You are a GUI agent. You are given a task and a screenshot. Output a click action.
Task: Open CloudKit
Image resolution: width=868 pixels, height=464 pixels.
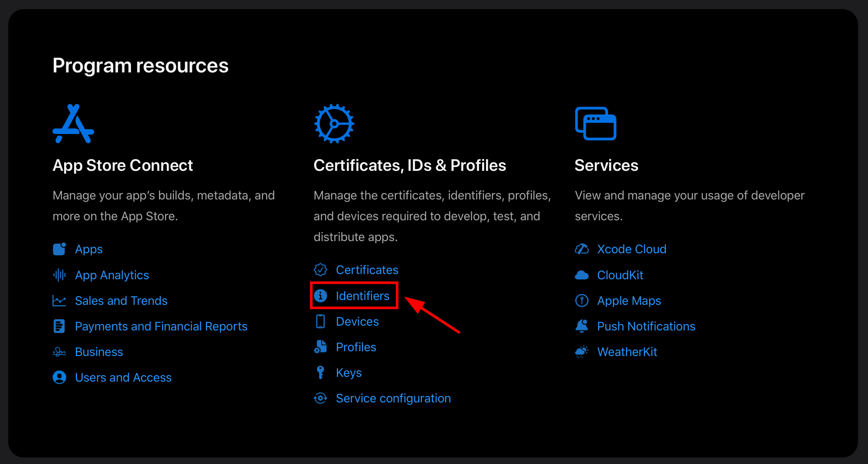tap(620, 274)
